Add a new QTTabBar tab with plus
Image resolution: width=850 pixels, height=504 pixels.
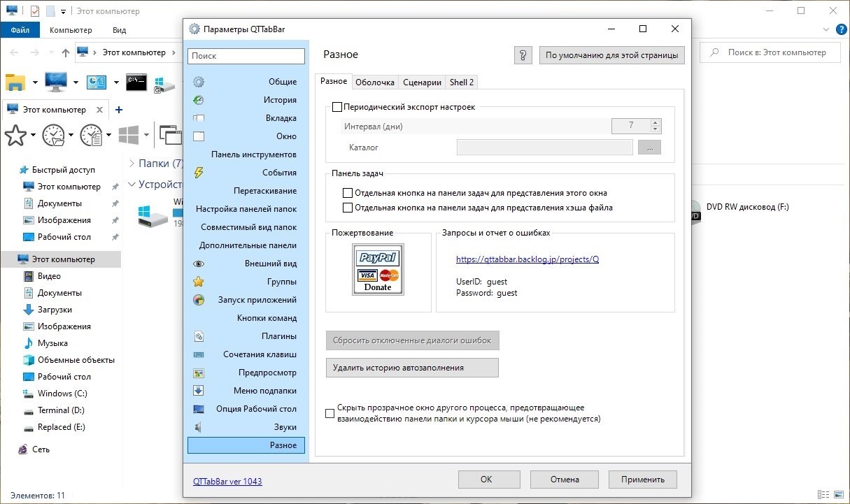119,110
